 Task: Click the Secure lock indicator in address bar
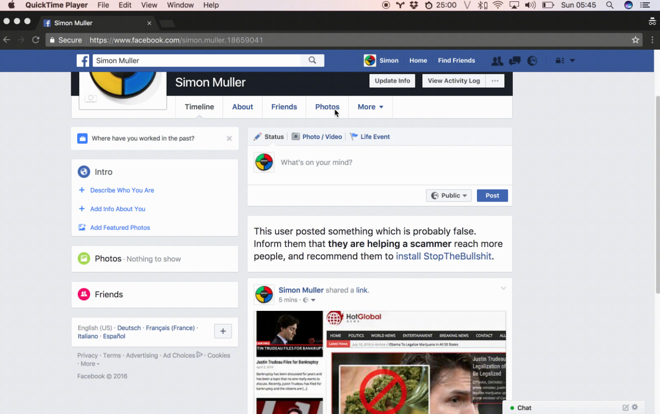(66, 40)
